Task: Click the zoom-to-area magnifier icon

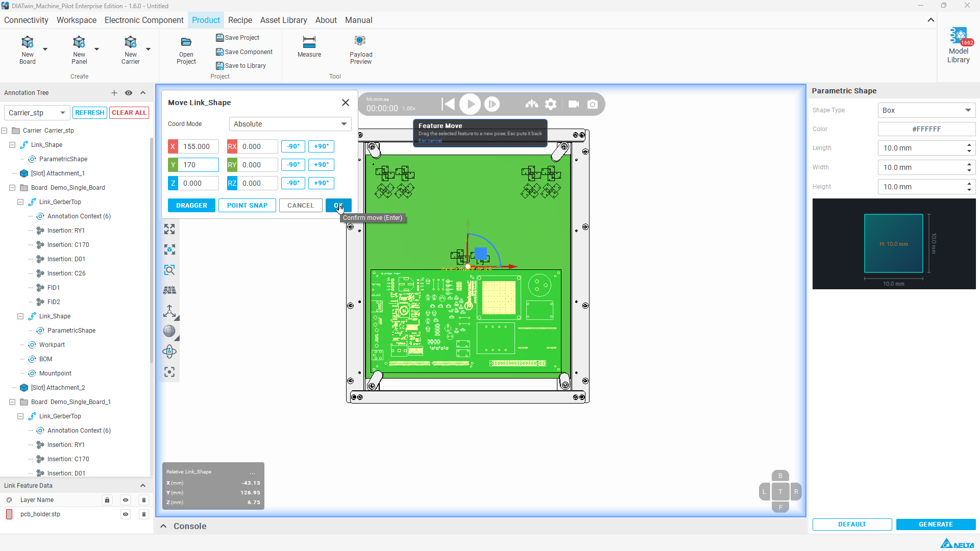Action: coord(169,270)
